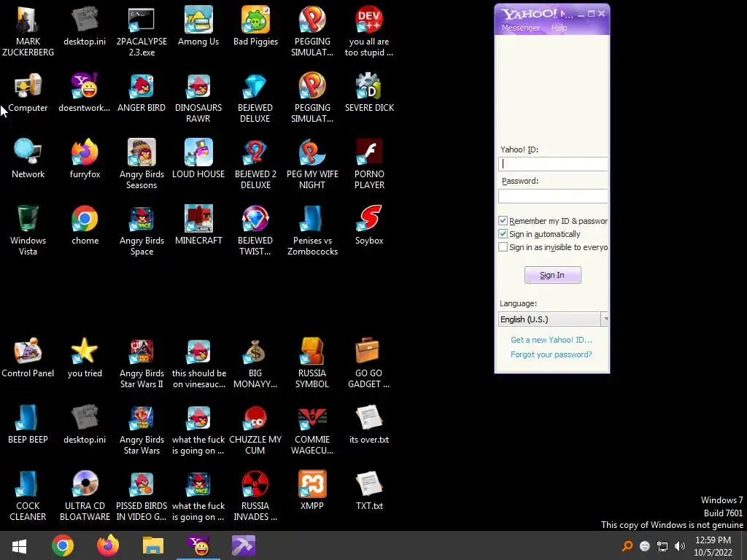Screen dimensions: 747x560
Task: Click Forgot your password? link
Action: [x=551, y=354]
